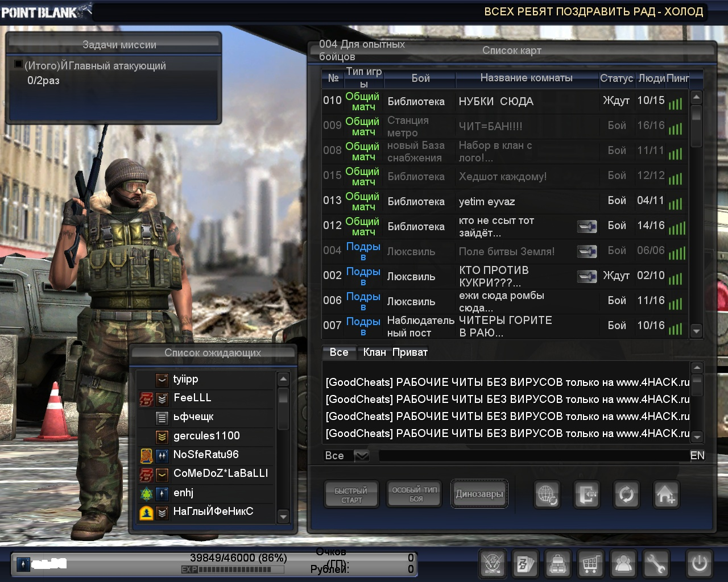
Task: Select room ЧИТЕРЫ ГОРИТЕ В РАЮ
Action: point(505,326)
